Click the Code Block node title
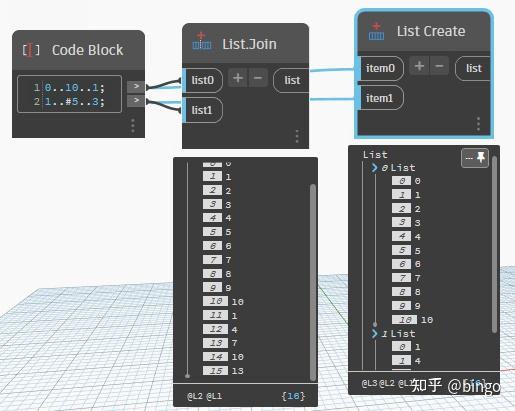515x411 pixels. (x=88, y=50)
